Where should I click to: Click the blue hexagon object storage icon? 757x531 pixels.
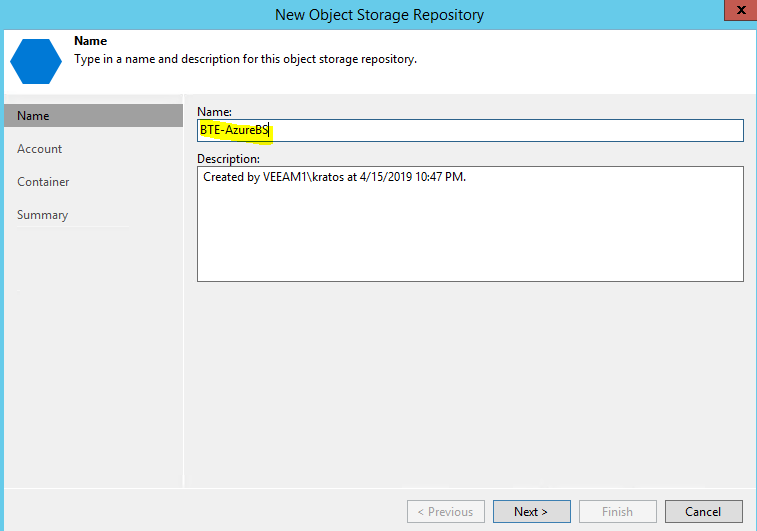point(36,61)
